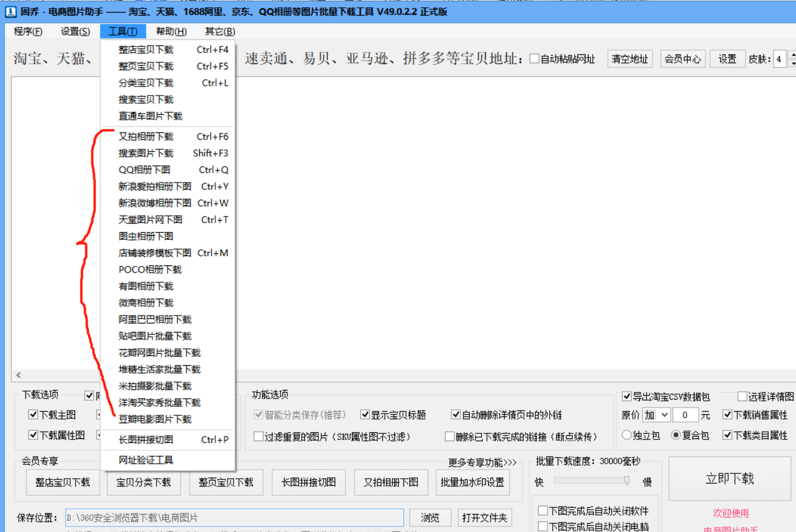The image size is (796, 532).
Task: Uncheck 显示宝贝标题 option
Action: pos(365,415)
